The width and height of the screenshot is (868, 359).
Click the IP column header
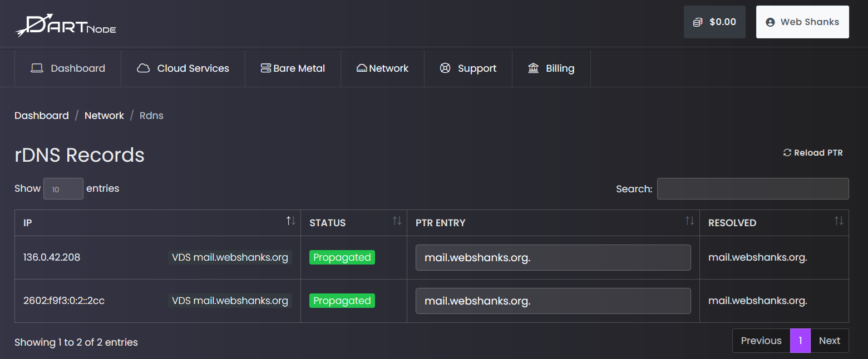[157, 223]
